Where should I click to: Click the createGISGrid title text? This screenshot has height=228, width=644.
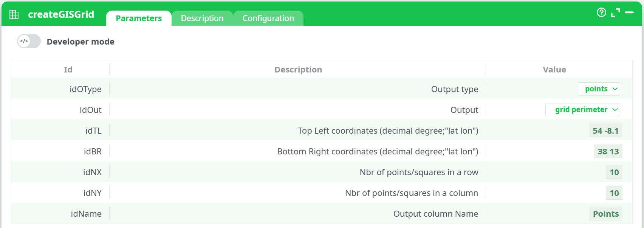coord(61,14)
